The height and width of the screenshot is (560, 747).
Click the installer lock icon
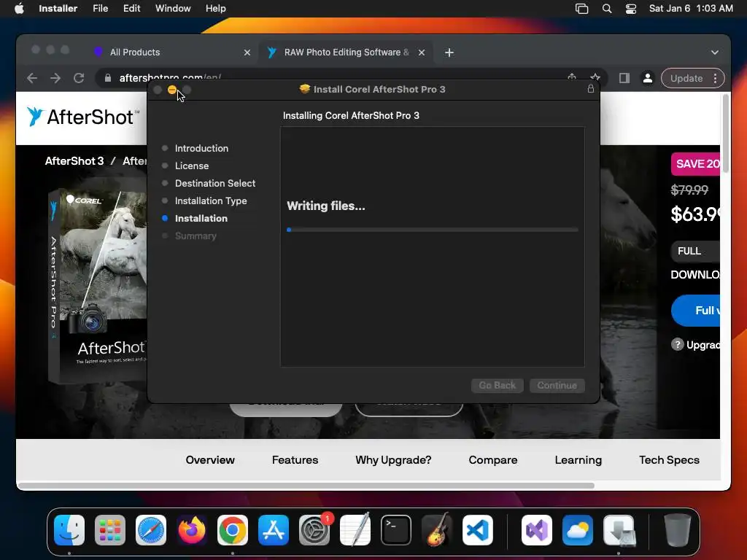[x=590, y=89]
